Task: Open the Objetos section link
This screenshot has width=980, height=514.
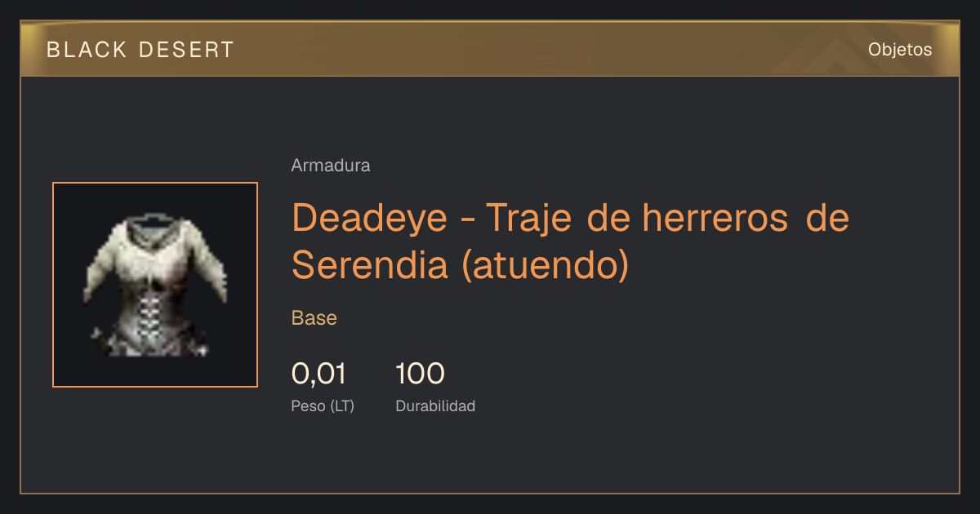Action: [900, 50]
